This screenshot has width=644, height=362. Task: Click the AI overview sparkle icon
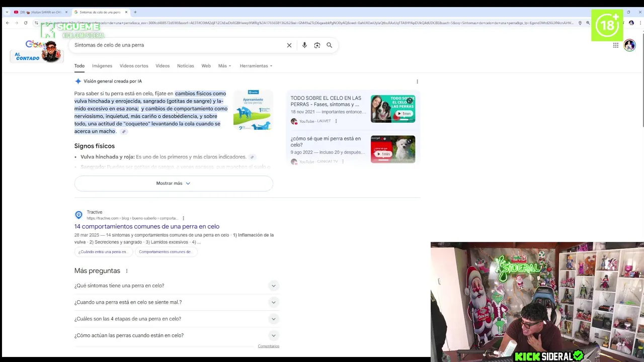point(78,81)
